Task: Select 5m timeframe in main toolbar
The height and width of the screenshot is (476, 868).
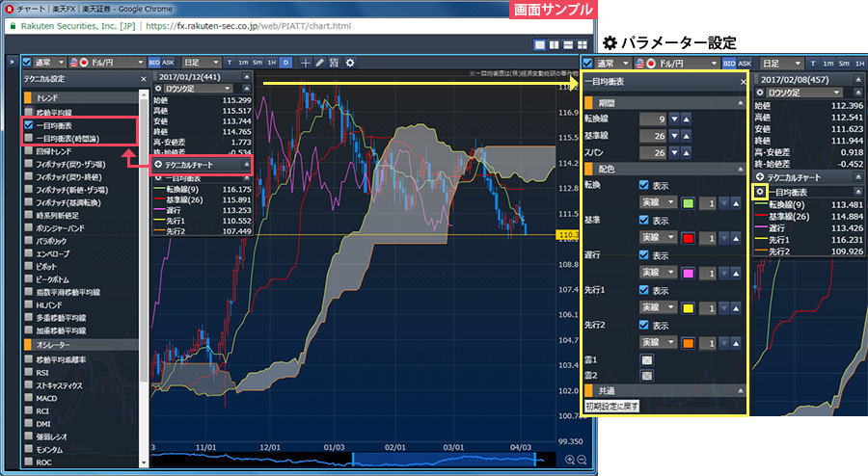Action: point(258,63)
